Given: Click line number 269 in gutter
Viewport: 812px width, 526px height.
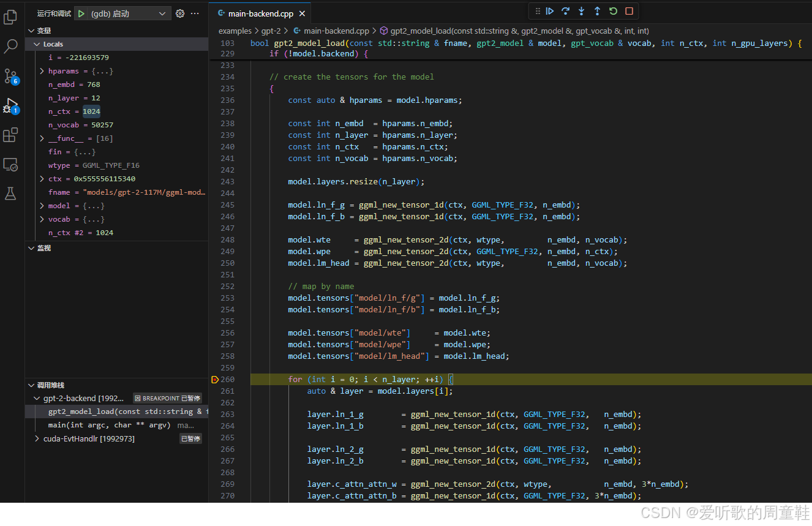Looking at the screenshot, I should pyautogui.click(x=227, y=484).
